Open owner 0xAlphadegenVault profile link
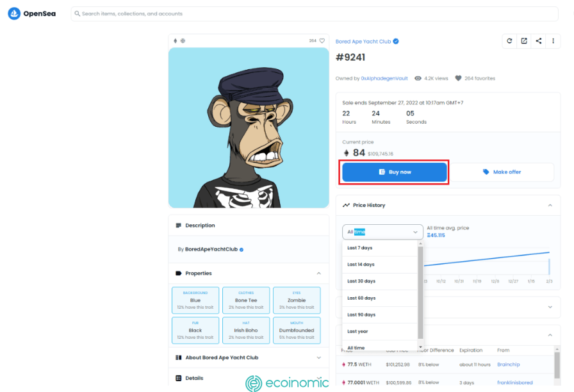This screenshot has width=574, height=392. click(384, 78)
